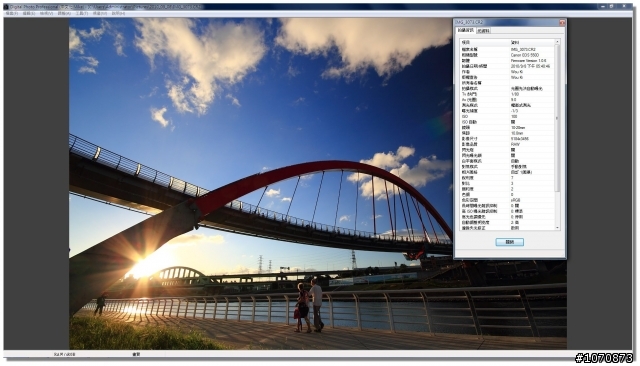Select the -1/3 exposure compensation row
The image size is (640, 366).
[507, 111]
